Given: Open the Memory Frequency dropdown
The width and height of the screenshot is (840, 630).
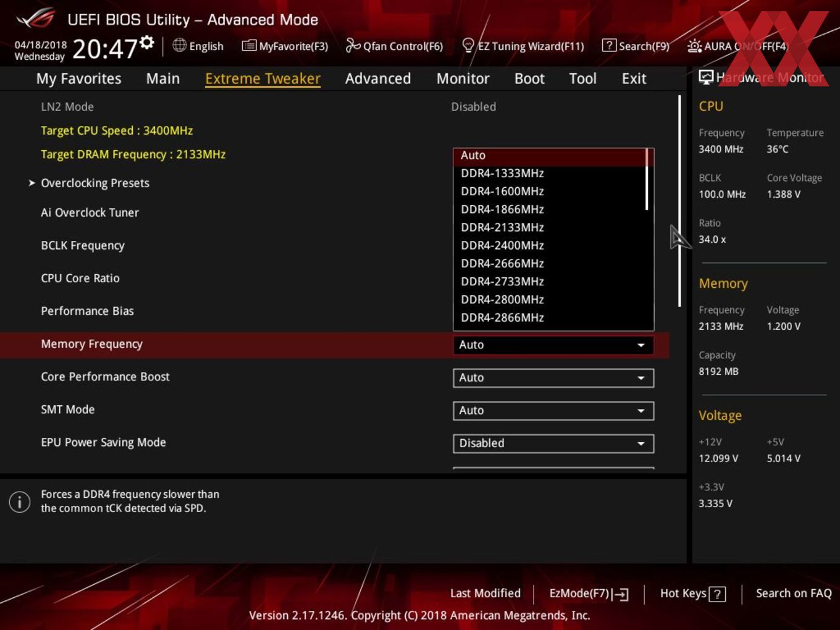Looking at the screenshot, I should tap(553, 345).
